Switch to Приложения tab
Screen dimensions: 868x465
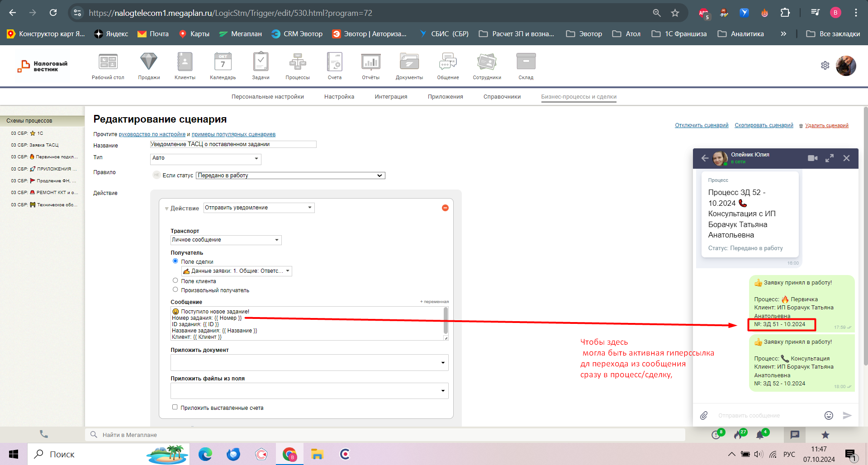click(446, 97)
